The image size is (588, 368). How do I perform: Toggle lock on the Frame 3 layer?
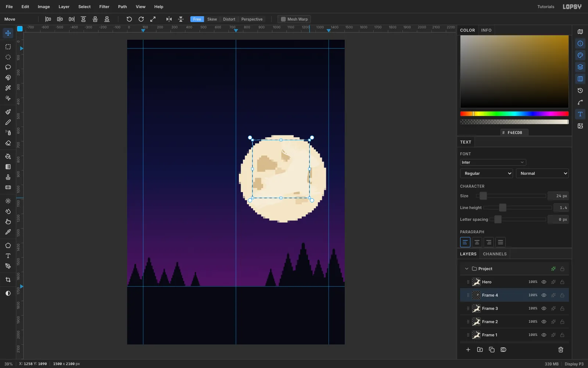tap(562, 308)
